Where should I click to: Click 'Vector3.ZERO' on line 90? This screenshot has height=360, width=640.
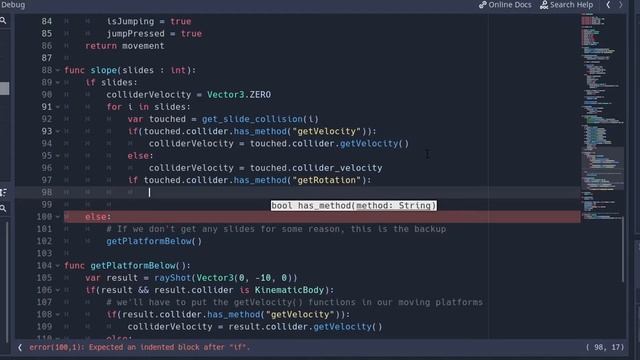(239, 95)
